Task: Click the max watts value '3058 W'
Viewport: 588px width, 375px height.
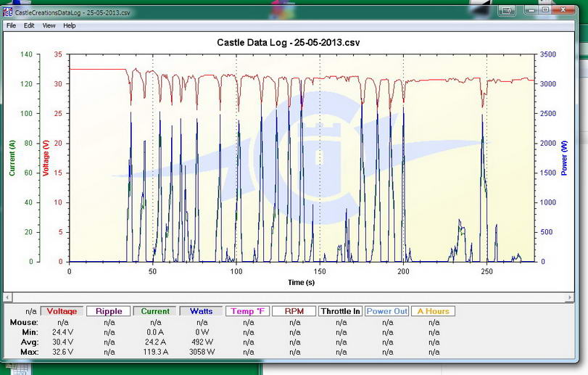Action: coord(202,352)
